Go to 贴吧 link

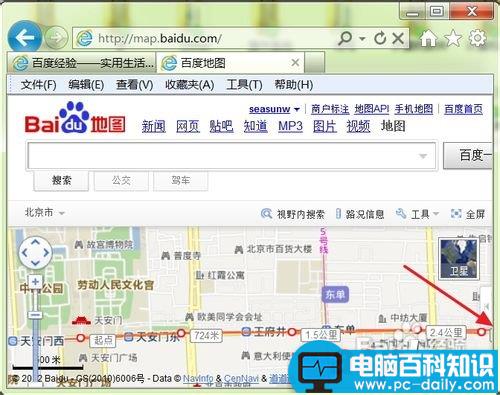click(221, 127)
